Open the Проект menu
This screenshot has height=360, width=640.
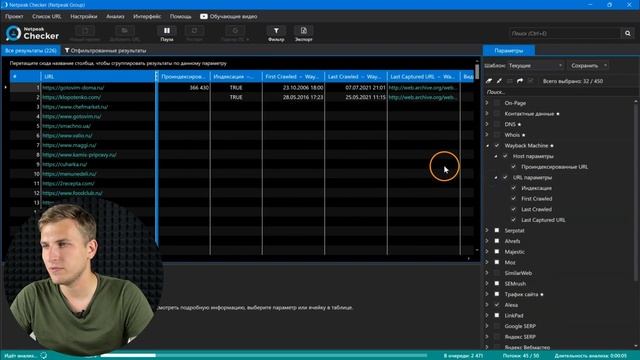(14, 16)
